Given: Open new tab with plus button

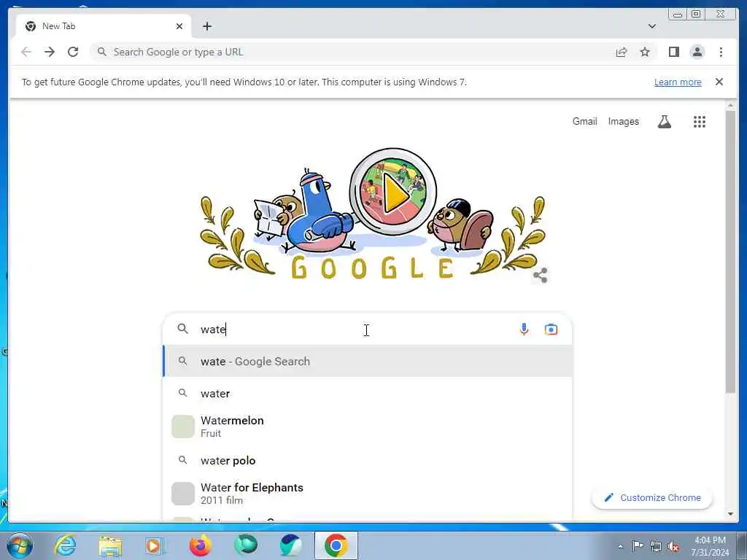Looking at the screenshot, I should coord(206,26).
